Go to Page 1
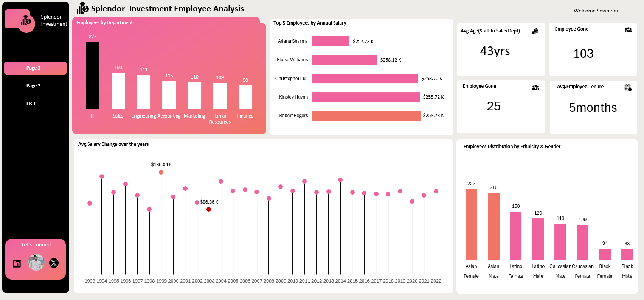Viewport: 644px width, 300px height. (x=35, y=68)
